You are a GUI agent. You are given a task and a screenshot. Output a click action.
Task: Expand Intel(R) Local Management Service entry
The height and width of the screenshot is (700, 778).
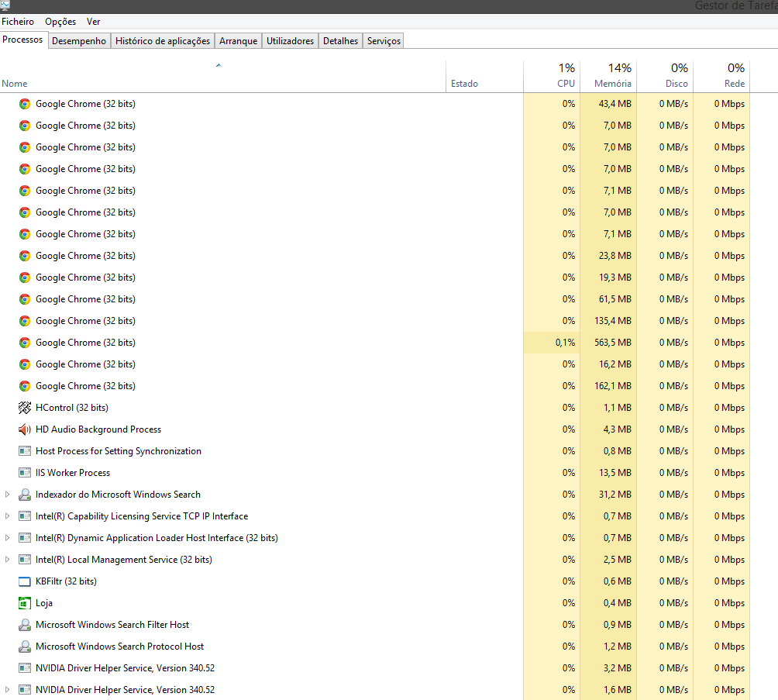click(x=8, y=560)
